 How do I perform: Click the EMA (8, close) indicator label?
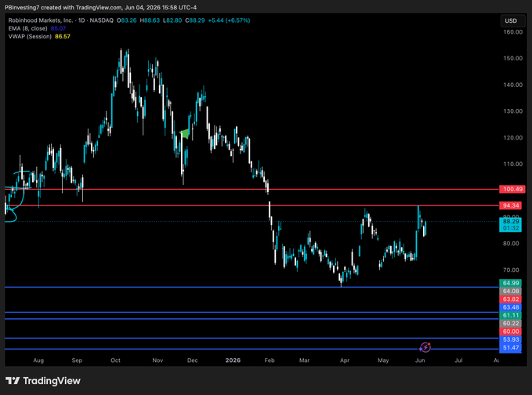click(28, 28)
